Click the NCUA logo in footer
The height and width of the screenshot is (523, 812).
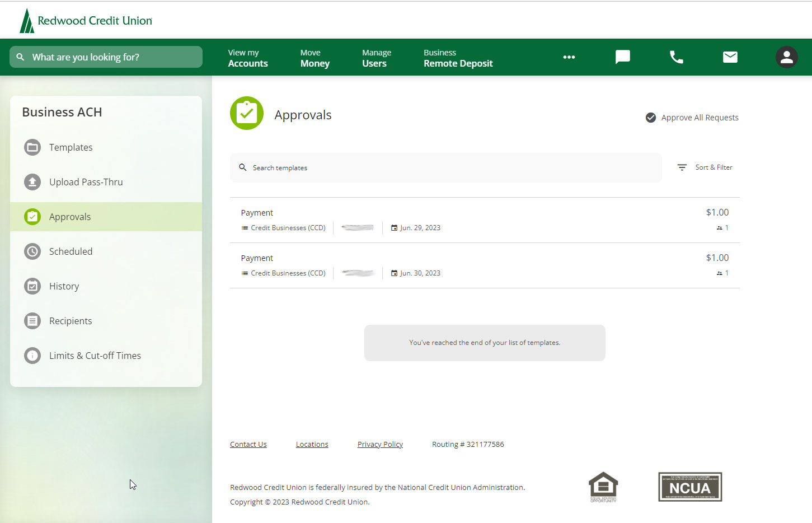click(690, 487)
